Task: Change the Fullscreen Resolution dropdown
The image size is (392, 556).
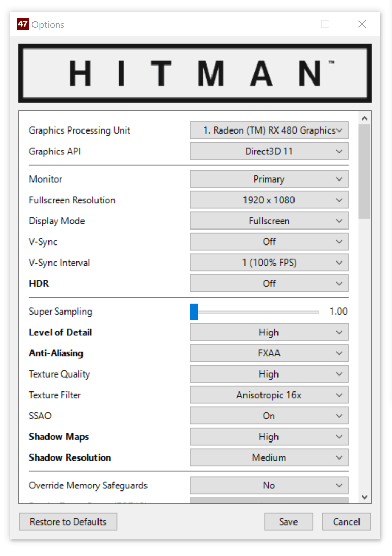Action: click(x=269, y=200)
